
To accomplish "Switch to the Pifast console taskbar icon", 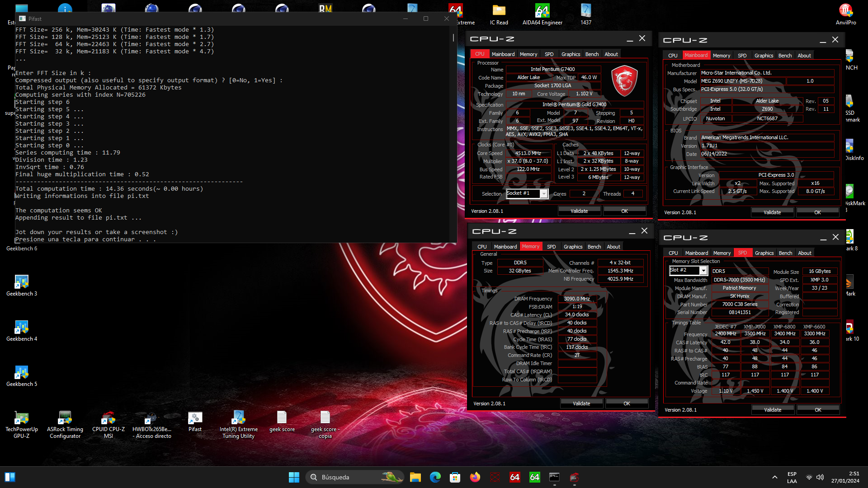I will tap(555, 477).
